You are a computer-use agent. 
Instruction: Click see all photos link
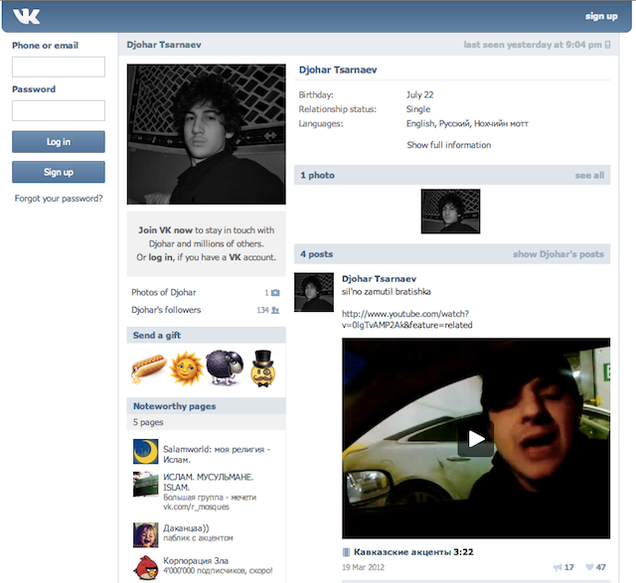pyautogui.click(x=589, y=175)
